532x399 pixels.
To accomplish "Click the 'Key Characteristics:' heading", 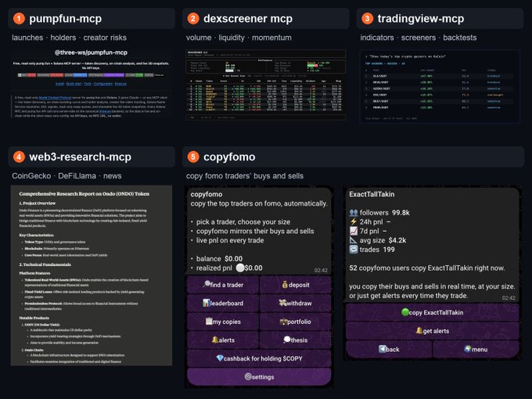I will click(x=37, y=235).
